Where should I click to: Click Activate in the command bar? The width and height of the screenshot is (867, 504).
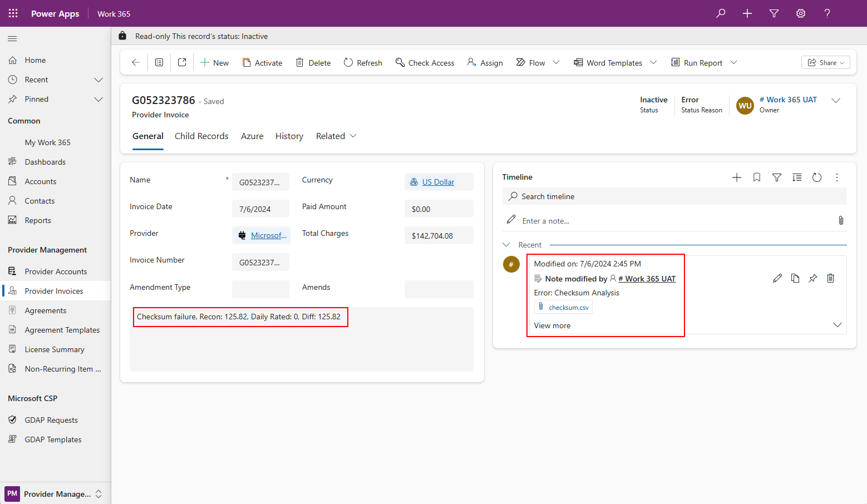click(262, 63)
